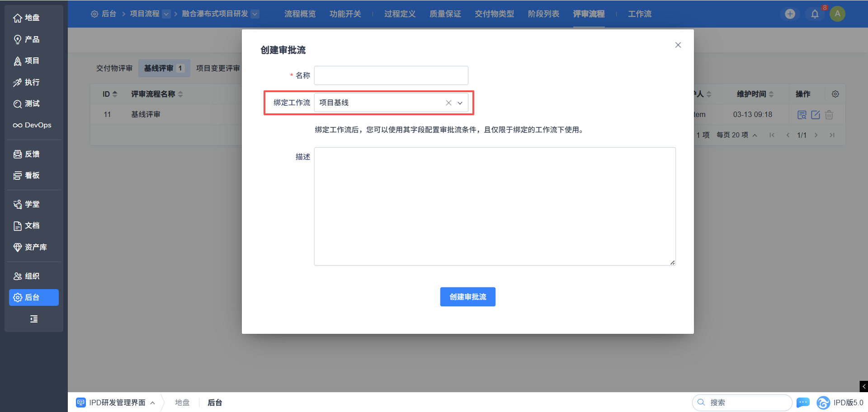Click the 后台 bottom bar tab

[215, 403]
